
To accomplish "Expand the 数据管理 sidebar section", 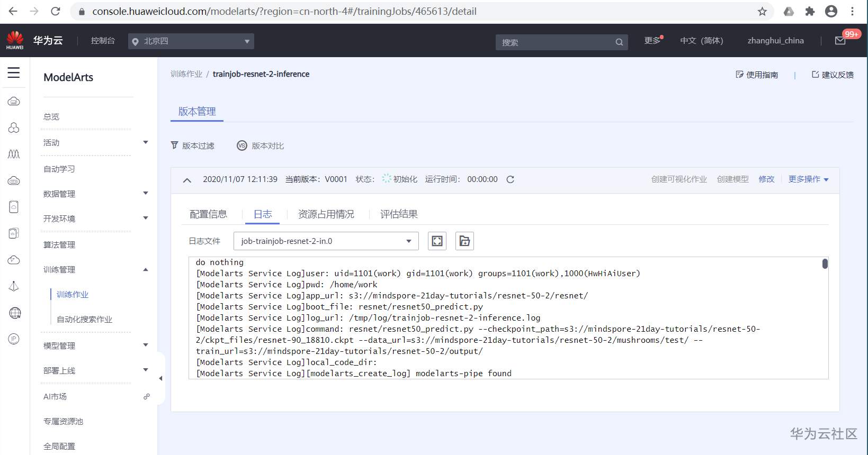I will point(146,193).
